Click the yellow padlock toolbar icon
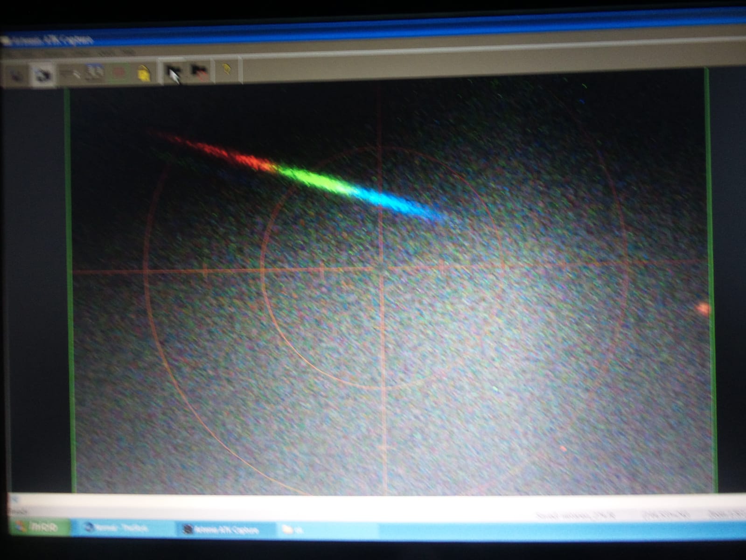The image size is (746, 560). pos(144,72)
